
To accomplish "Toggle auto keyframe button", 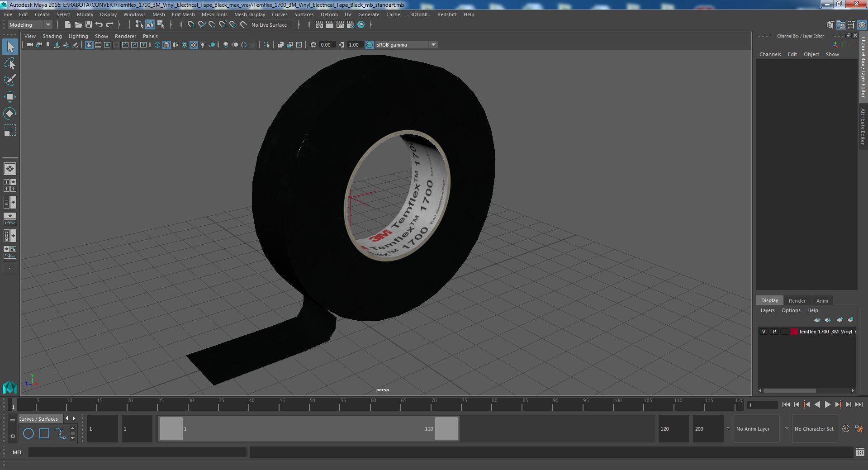I will (x=845, y=428).
